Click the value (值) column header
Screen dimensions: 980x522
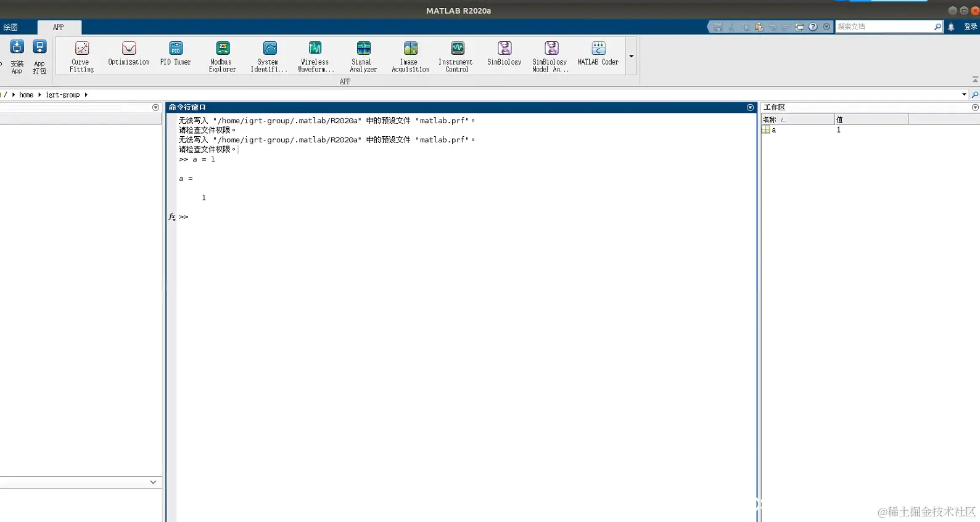click(871, 120)
